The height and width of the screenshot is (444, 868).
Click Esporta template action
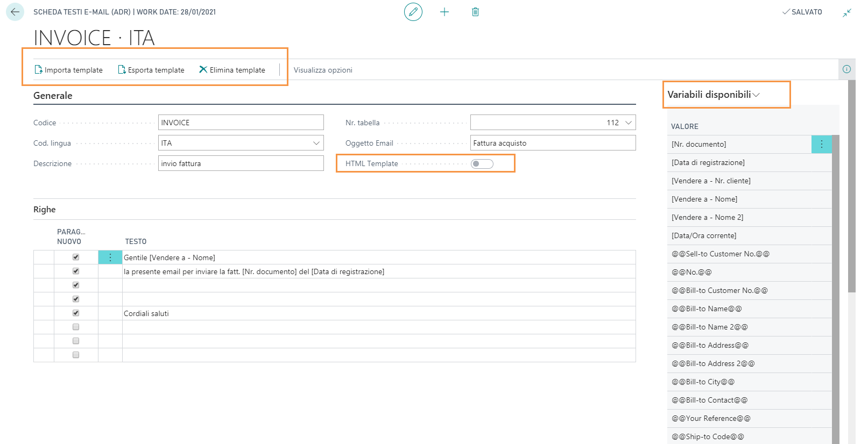tap(151, 70)
